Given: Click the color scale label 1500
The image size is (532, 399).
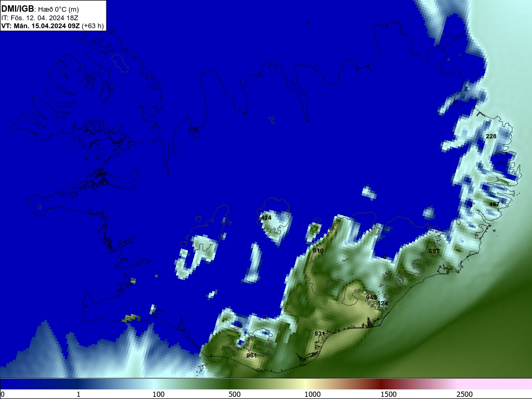Looking at the screenshot, I should [388, 394].
